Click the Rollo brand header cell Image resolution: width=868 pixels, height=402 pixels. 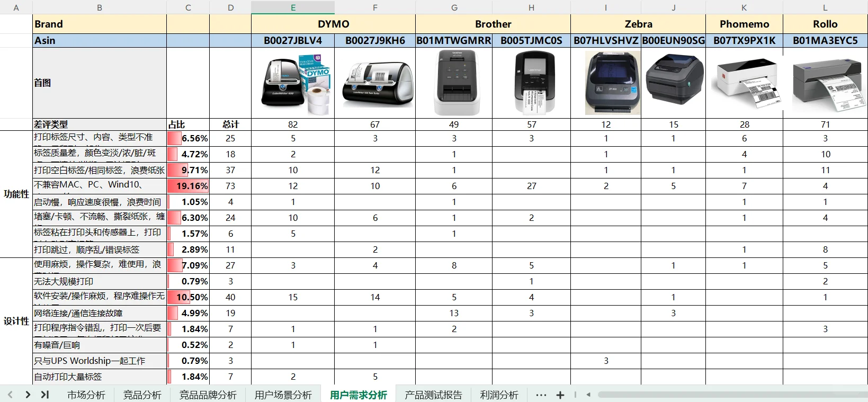(825, 24)
